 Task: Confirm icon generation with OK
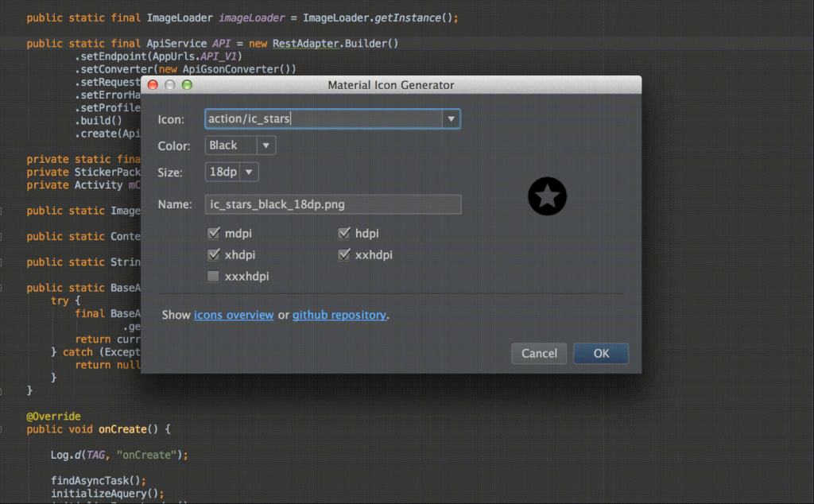(601, 353)
